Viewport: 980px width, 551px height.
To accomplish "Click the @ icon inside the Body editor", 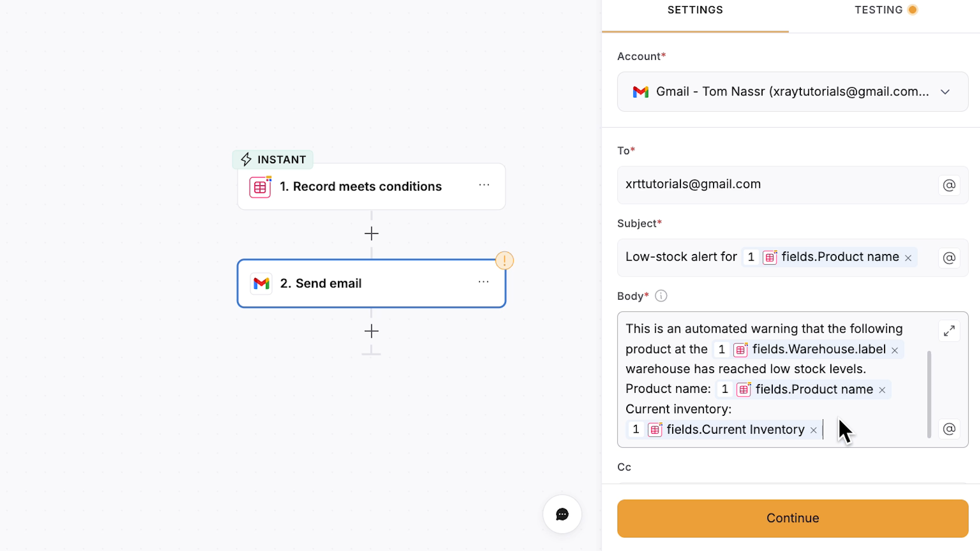I will (x=948, y=429).
